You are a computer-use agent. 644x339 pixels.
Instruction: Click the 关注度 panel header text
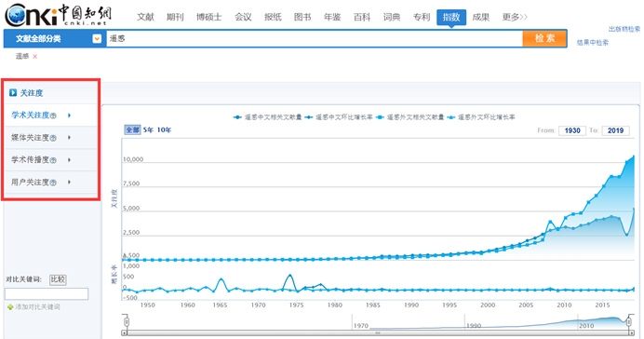click(x=32, y=93)
